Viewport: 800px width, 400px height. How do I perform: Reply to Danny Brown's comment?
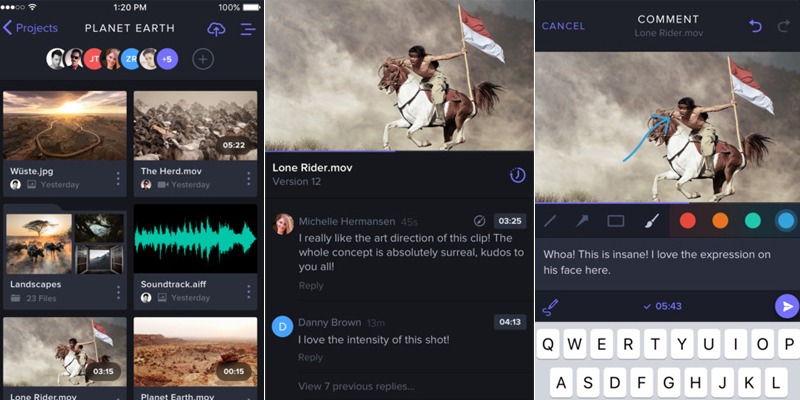310,357
